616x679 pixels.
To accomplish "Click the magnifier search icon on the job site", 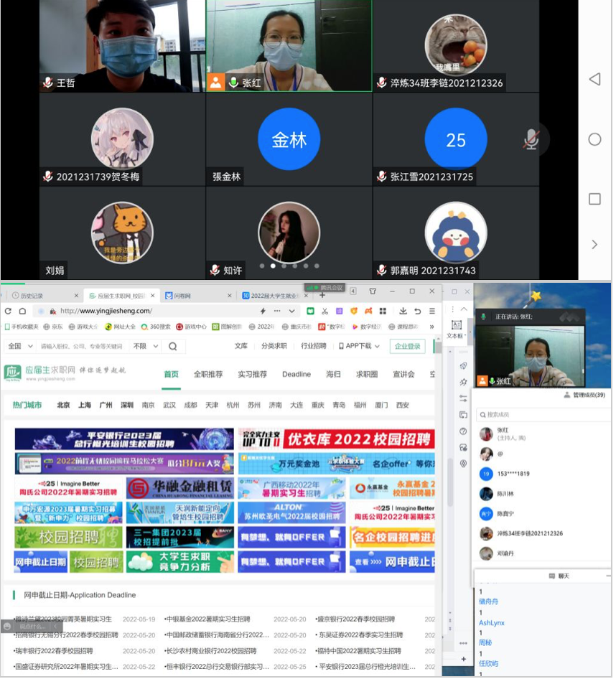I will (172, 346).
